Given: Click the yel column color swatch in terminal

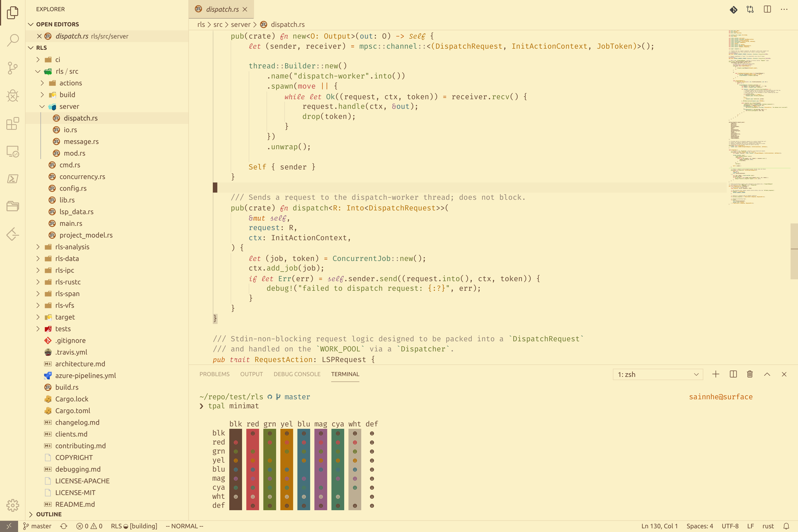Looking at the screenshot, I should (x=287, y=469).
